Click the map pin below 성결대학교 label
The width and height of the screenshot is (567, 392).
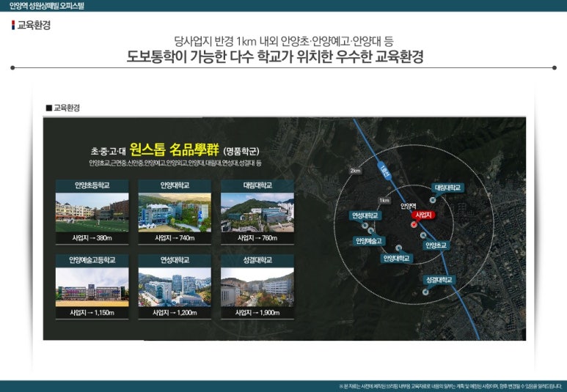tap(425, 292)
